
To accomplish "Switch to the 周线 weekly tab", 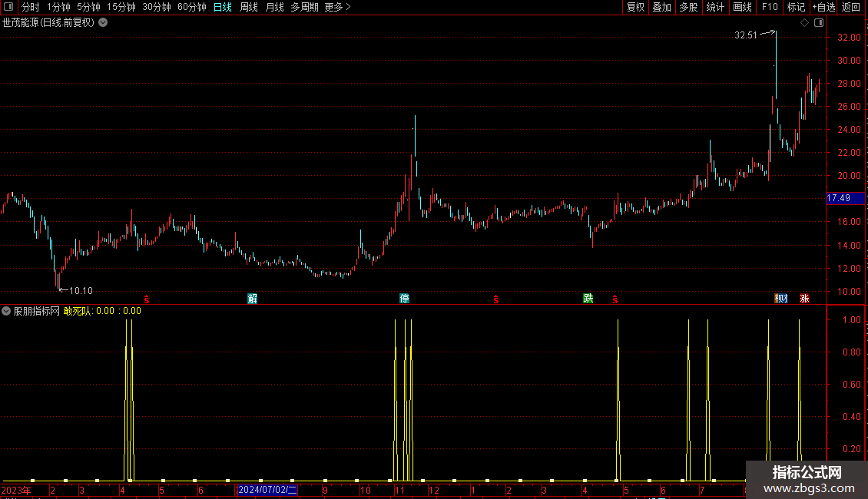I will (x=249, y=7).
